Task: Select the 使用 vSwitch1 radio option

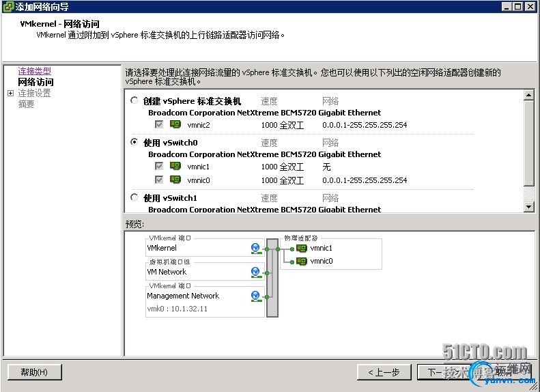Action: [x=134, y=197]
